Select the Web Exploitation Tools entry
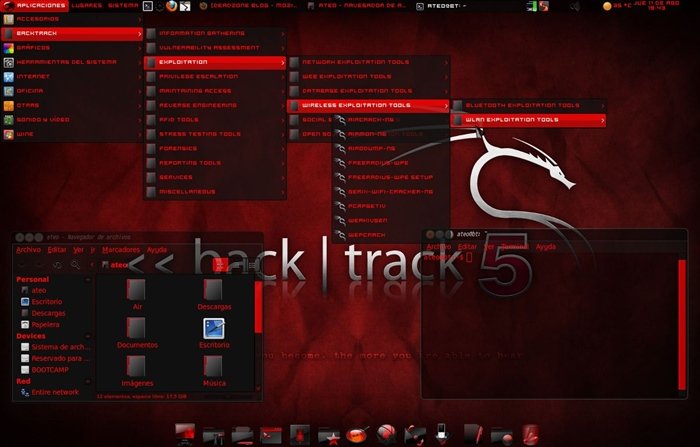The height and width of the screenshot is (447, 700). pos(368,77)
